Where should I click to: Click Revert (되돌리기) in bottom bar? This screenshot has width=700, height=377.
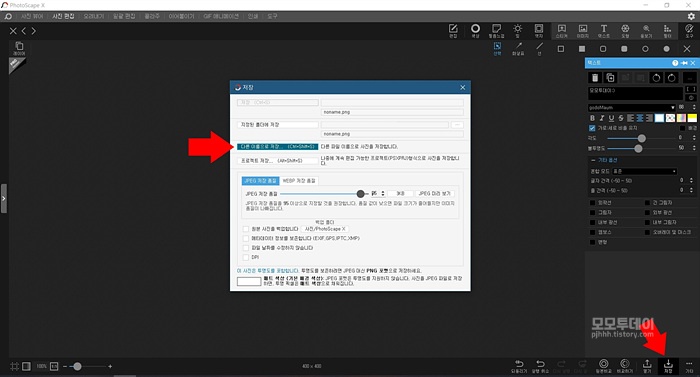coord(519,366)
